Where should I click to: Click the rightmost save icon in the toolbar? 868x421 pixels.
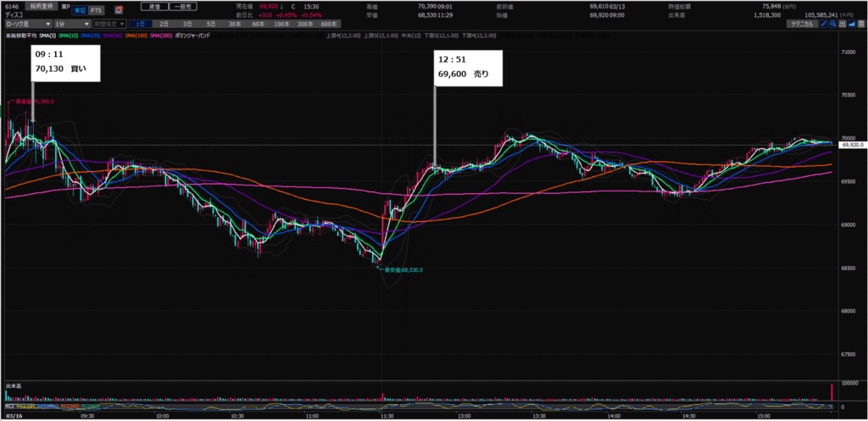pos(861,25)
